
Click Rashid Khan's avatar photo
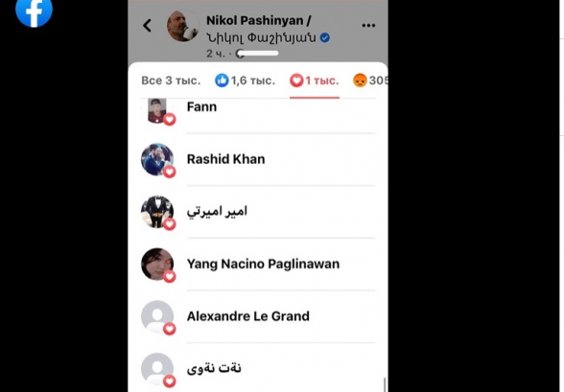click(x=157, y=159)
